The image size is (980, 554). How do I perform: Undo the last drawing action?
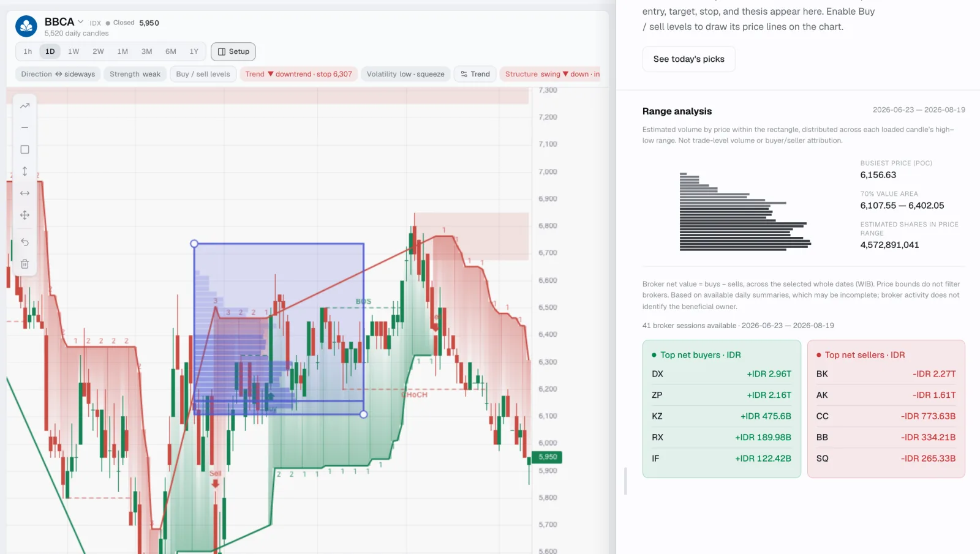click(x=24, y=242)
